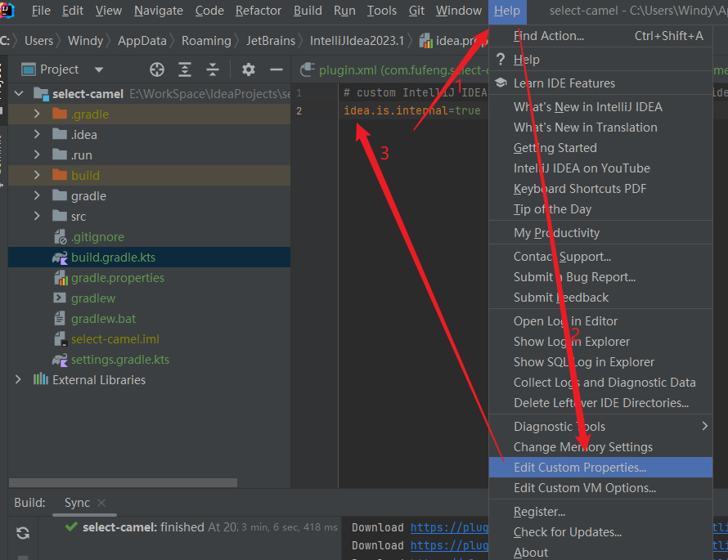Screen dimensions: 728x560
Task: Click the gradlew.bat file icon
Action: click(x=60, y=319)
